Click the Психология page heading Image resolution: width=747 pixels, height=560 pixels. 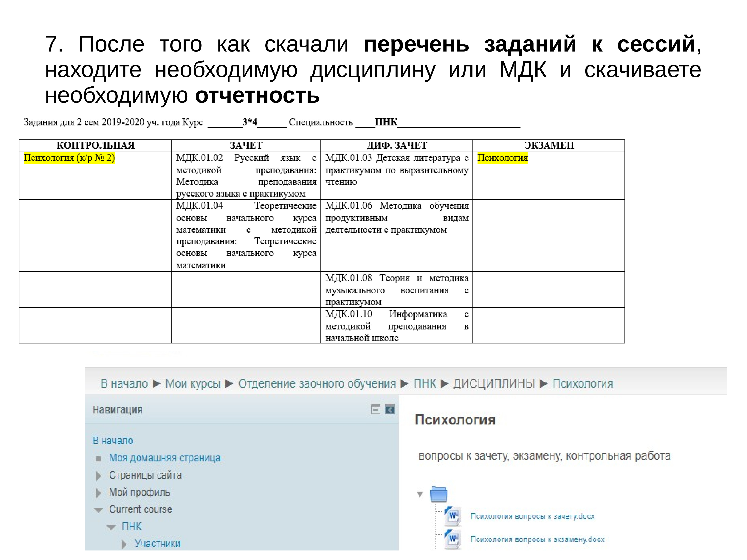455,420
